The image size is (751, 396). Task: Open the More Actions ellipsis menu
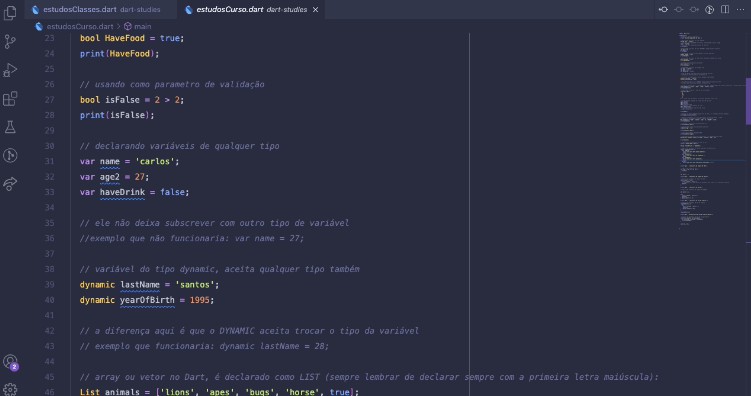point(740,10)
